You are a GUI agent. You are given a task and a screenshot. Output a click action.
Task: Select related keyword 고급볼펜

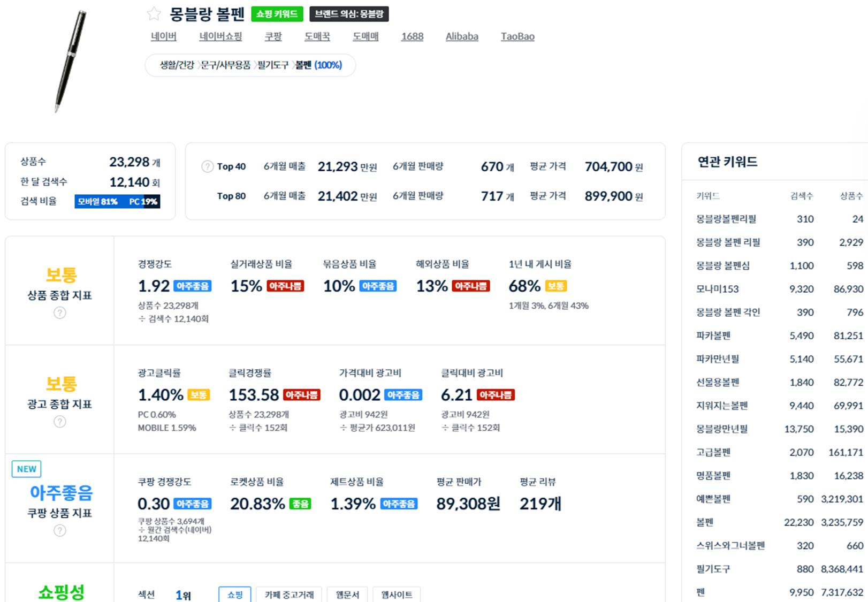point(713,452)
